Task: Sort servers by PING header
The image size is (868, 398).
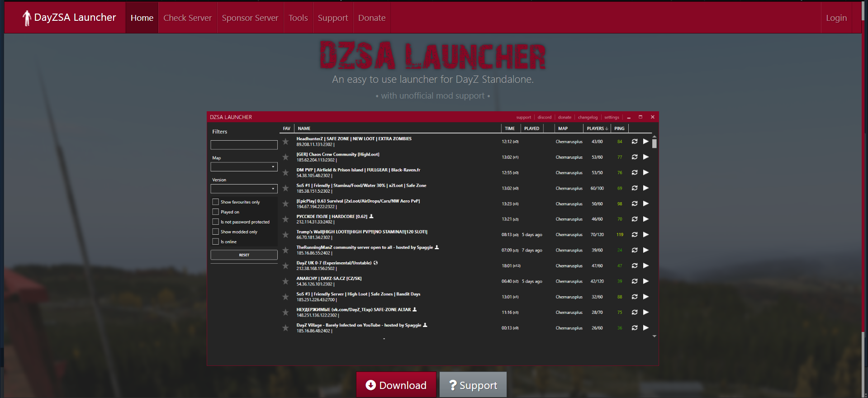Action: [619, 128]
